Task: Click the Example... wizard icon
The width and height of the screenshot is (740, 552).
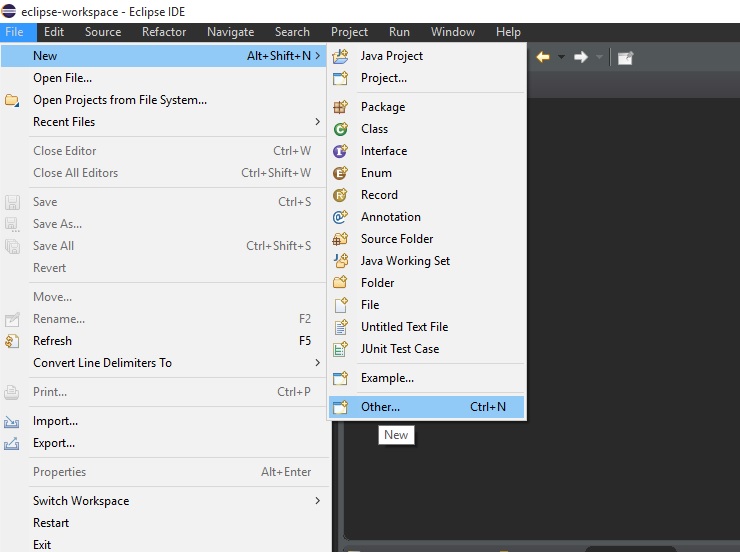Action: tap(340, 378)
